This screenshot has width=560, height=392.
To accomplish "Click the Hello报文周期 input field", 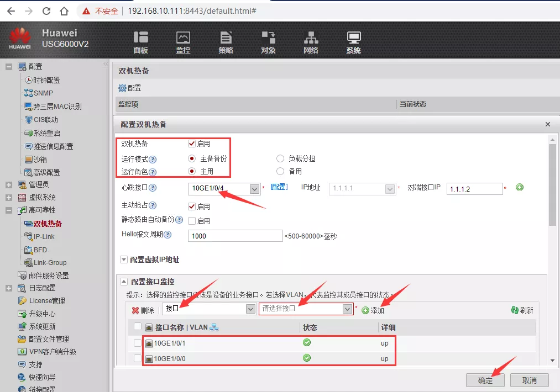I will [235, 236].
